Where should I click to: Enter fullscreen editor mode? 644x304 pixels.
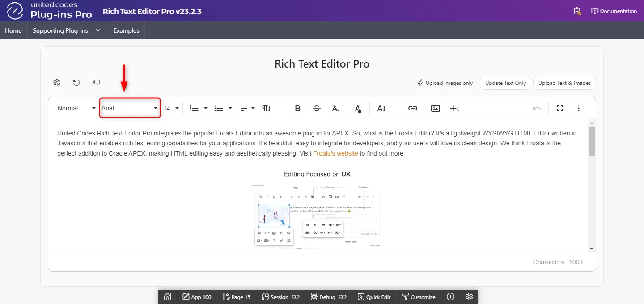coord(559,108)
